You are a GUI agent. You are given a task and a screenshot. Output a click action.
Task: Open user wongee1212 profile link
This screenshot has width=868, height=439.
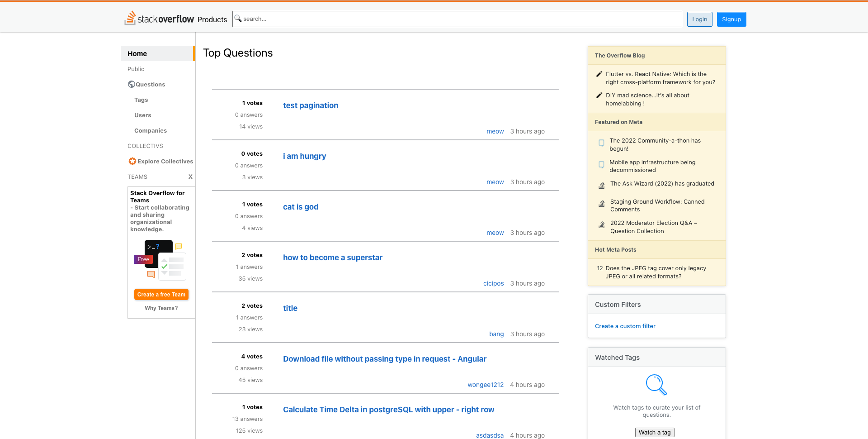click(x=486, y=385)
